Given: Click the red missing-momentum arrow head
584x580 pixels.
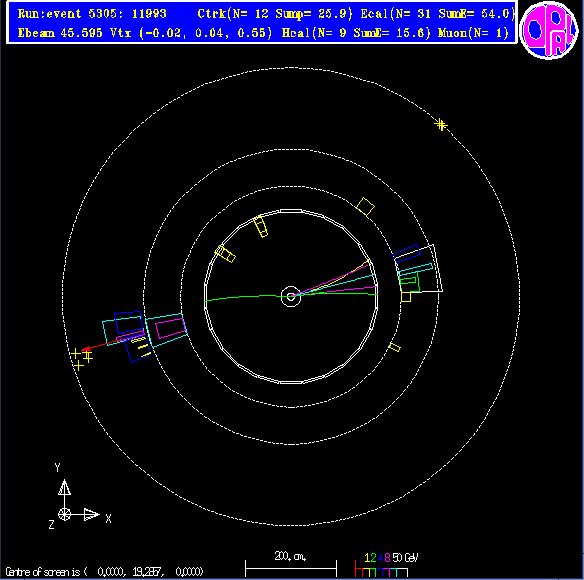Looking at the screenshot, I should (x=86, y=349).
